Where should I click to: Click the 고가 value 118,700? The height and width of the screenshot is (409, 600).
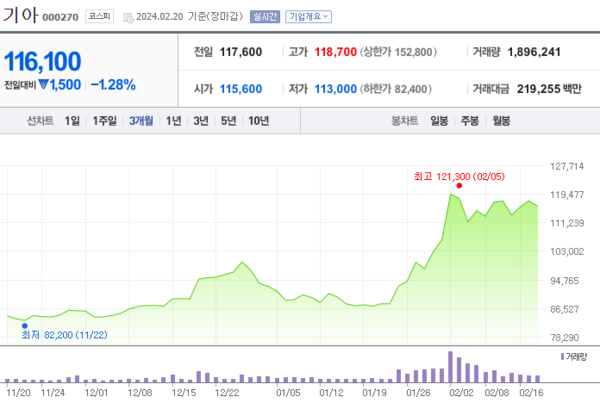coord(336,52)
